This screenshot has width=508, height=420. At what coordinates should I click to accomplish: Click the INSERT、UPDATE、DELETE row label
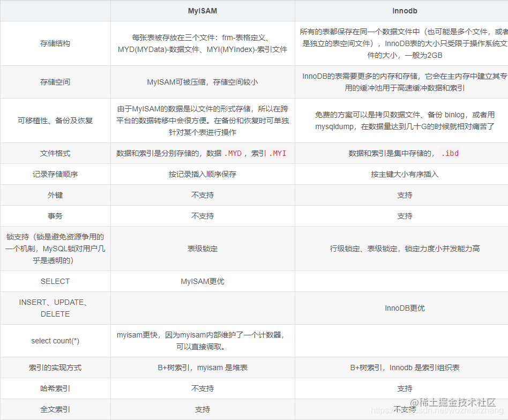coord(55,308)
